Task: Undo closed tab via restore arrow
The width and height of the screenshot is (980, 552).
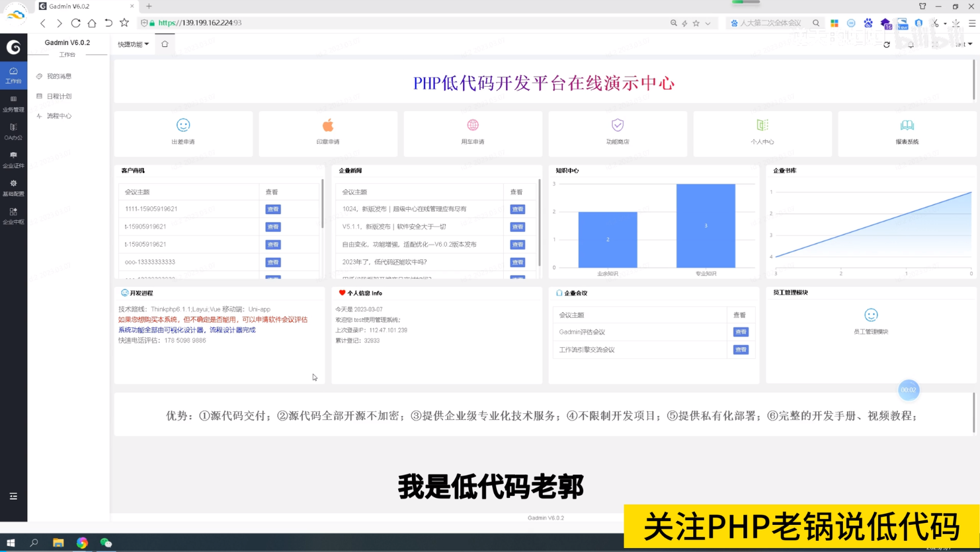Action: pos(108,23)
